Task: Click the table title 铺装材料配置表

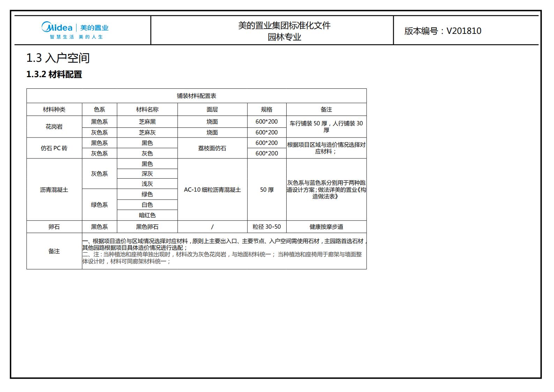Action: pos(197,96)
